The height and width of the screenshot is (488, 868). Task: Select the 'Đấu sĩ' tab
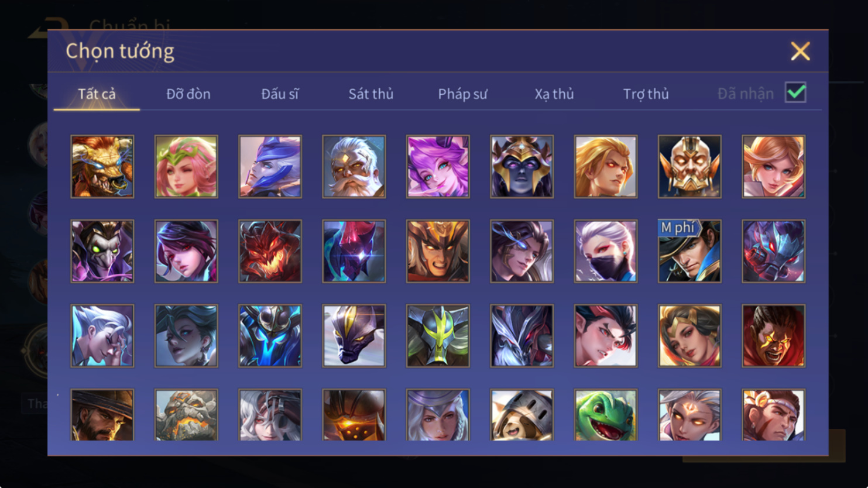[x=280, y=94]
